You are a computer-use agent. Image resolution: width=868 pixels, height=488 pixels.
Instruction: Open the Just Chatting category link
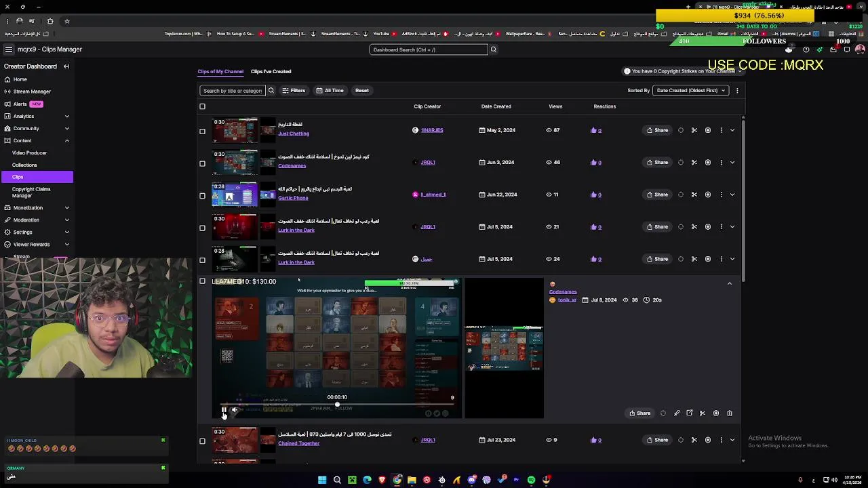[293, 134]
